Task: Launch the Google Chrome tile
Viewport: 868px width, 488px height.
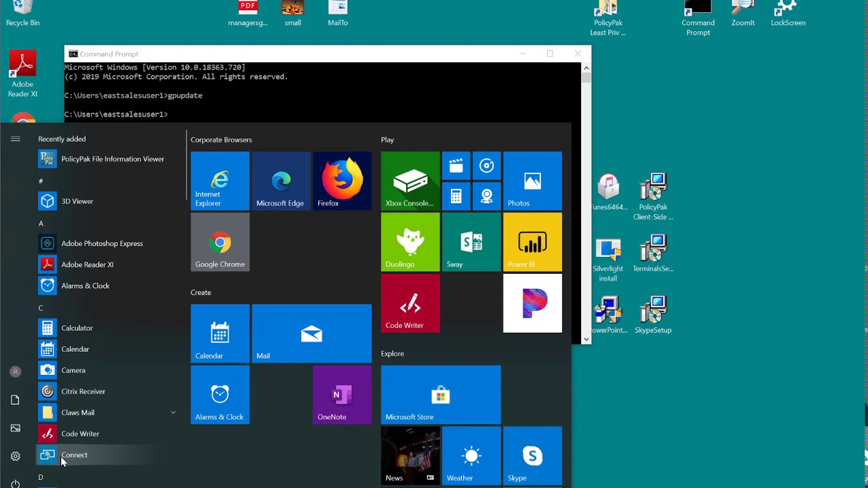Action: click(x=220, y=242)
